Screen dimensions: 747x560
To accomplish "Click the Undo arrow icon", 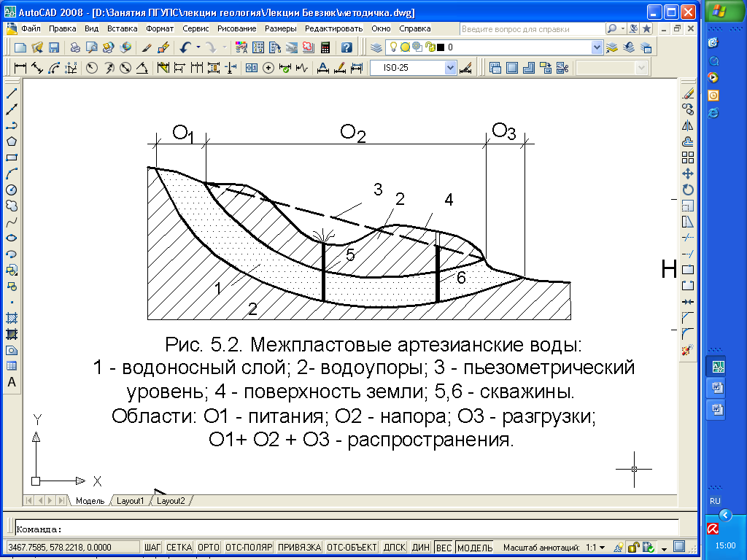I will tap(186, 47).
